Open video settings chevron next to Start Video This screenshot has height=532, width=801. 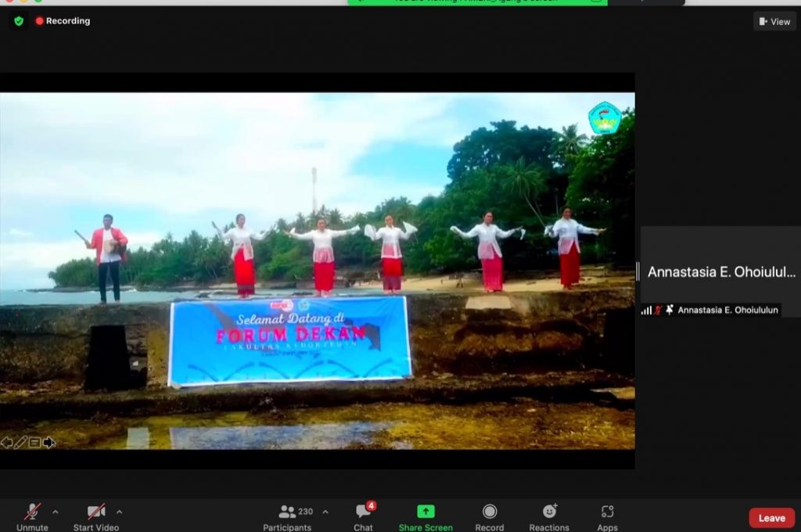click(119, 512)
